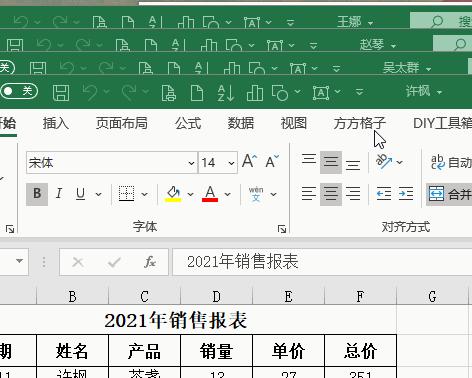Open the 许枫 account name menu
This screenshot has height=378, width=472.
[424, 91]
